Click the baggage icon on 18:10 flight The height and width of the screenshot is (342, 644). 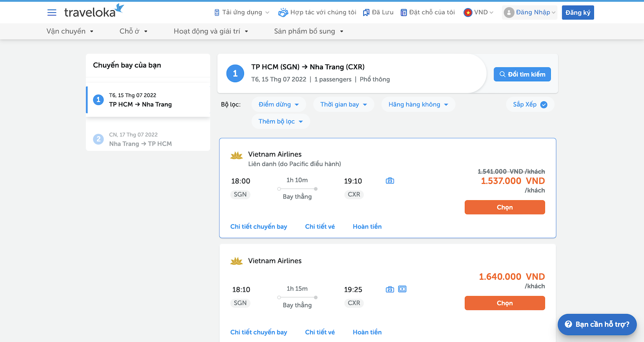pyautogui.click(x=390, y=289)
